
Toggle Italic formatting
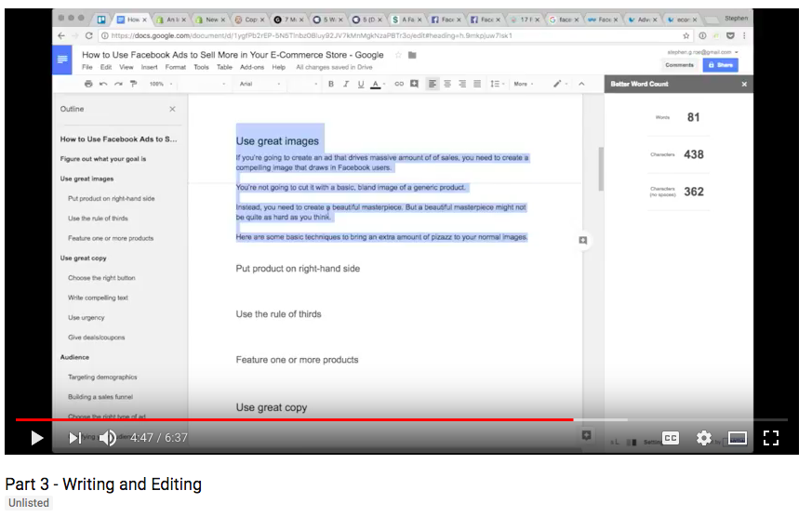[x=346, y=84]
